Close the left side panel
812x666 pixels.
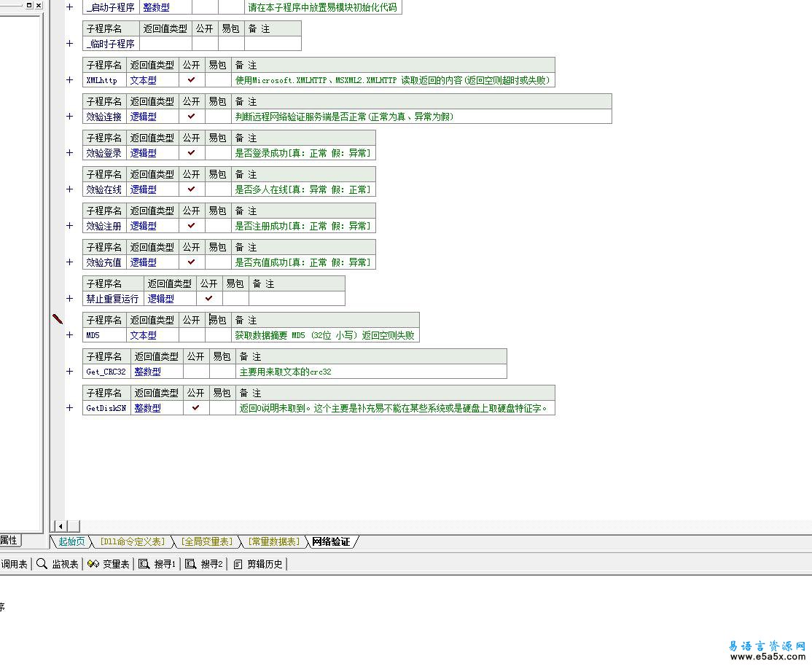tap(39, 5)
